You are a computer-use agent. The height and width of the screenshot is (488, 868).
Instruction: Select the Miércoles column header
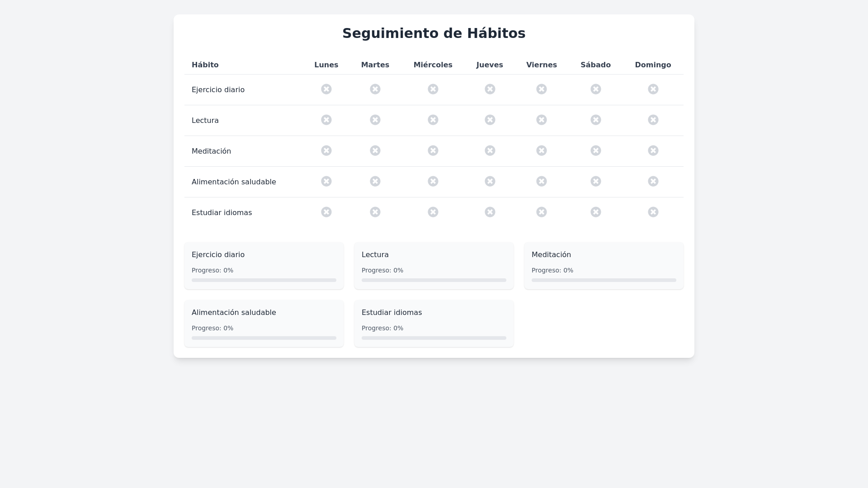433,65
